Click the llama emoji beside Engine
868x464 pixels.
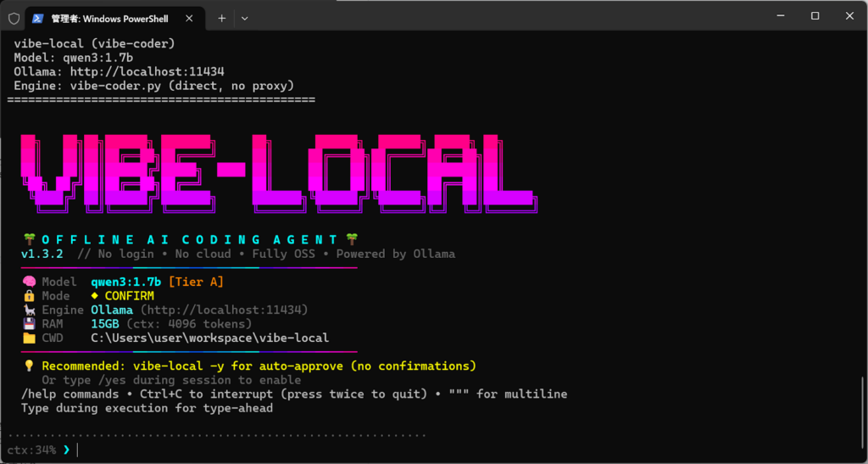(28, 310)
